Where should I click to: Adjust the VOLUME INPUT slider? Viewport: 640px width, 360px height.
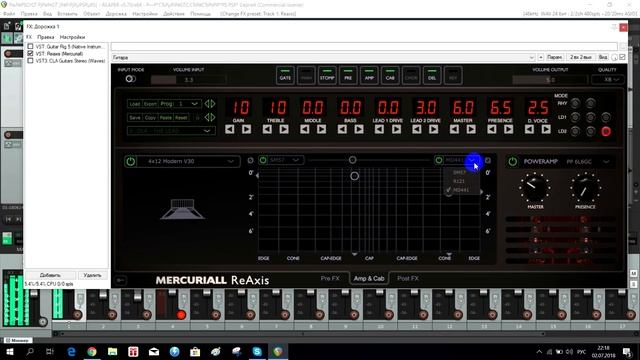pyautogui.click(x=188, y=80)
